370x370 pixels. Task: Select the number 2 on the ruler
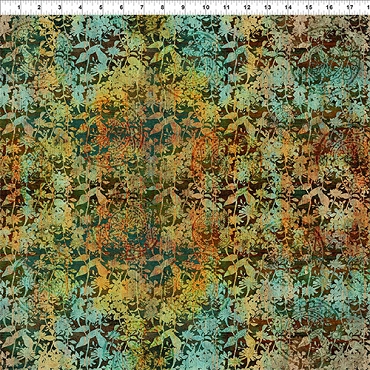[x=39, y=7]
